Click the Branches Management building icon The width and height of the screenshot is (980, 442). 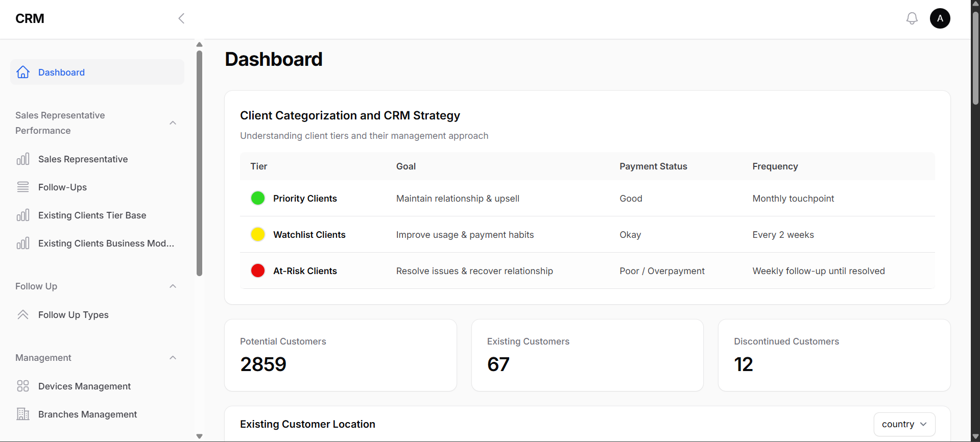(23, 414)
